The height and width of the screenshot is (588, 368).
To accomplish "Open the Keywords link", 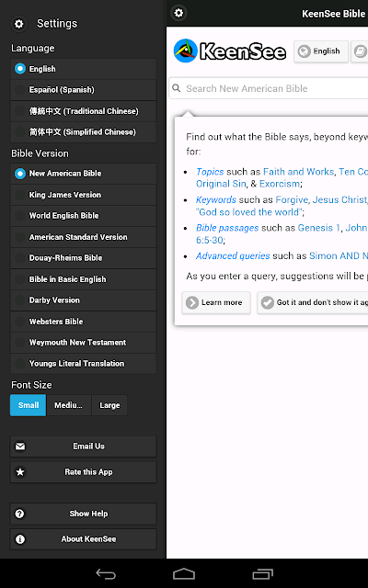I will pyautogui.click(x=216, y=200).
